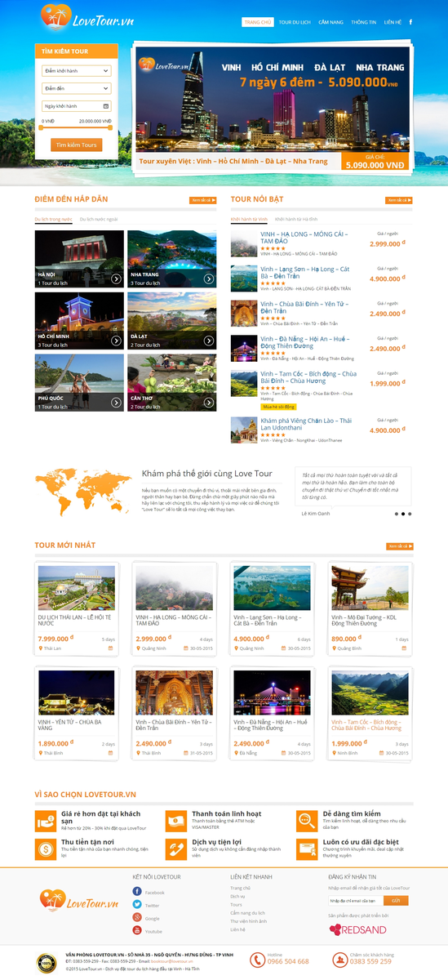The width and height of the screenshot is (448, 980).
Task: Click the Mùa hè sôi động tag
Action: coord(278,406)
